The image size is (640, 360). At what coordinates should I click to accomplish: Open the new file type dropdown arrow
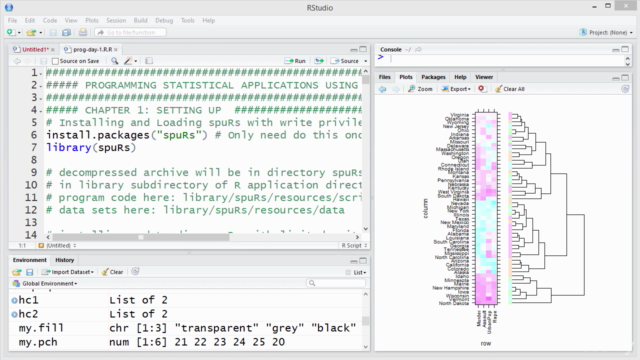(19, 33)
